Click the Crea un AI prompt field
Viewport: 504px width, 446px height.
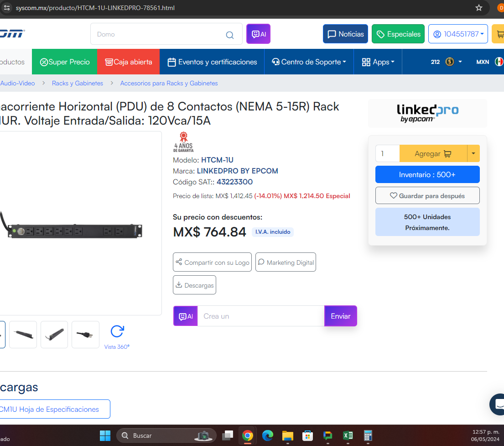[x=261, y=316]
